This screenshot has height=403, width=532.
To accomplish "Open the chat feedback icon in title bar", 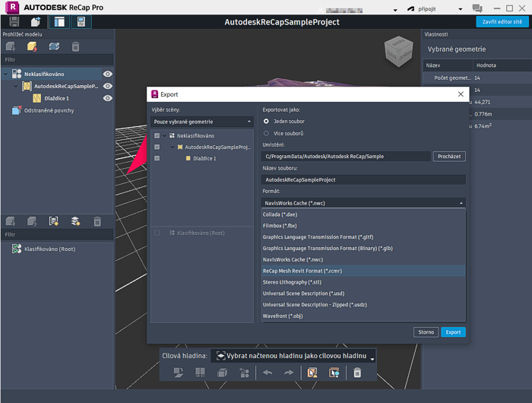I will tap(477, 8).
